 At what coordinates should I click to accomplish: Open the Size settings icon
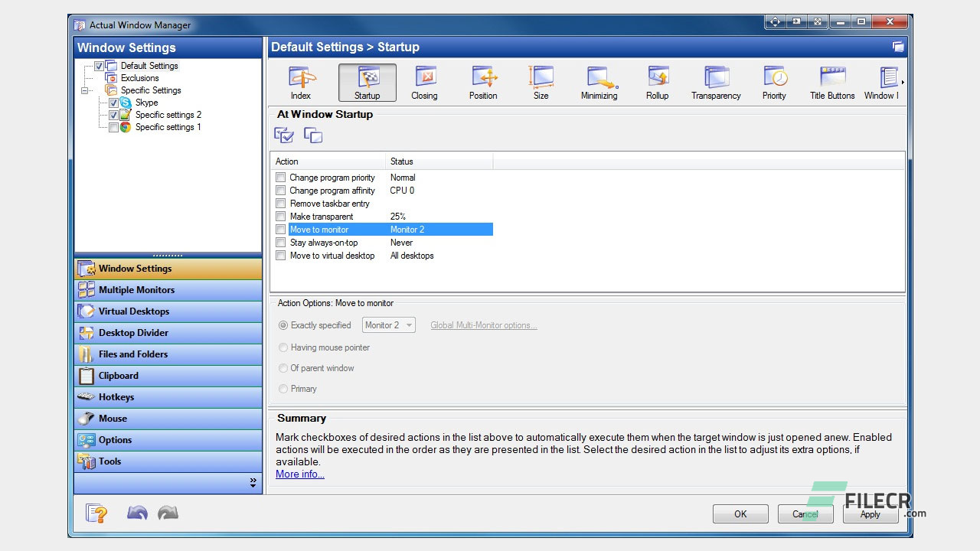tap(541, 83)
